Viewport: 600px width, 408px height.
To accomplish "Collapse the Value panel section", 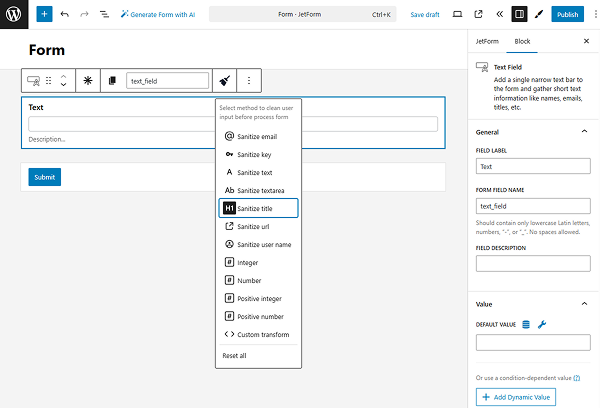I will (x=584, y=303).
